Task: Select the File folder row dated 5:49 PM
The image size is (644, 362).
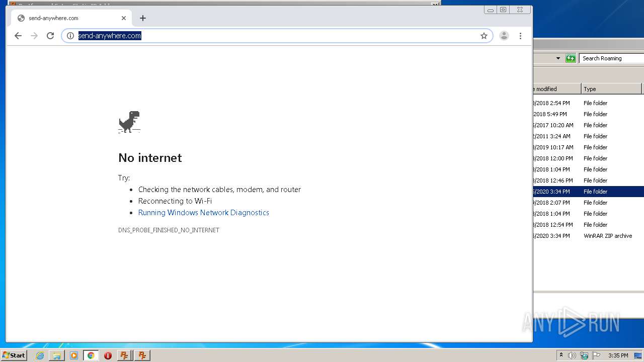Action: (589, 114)
